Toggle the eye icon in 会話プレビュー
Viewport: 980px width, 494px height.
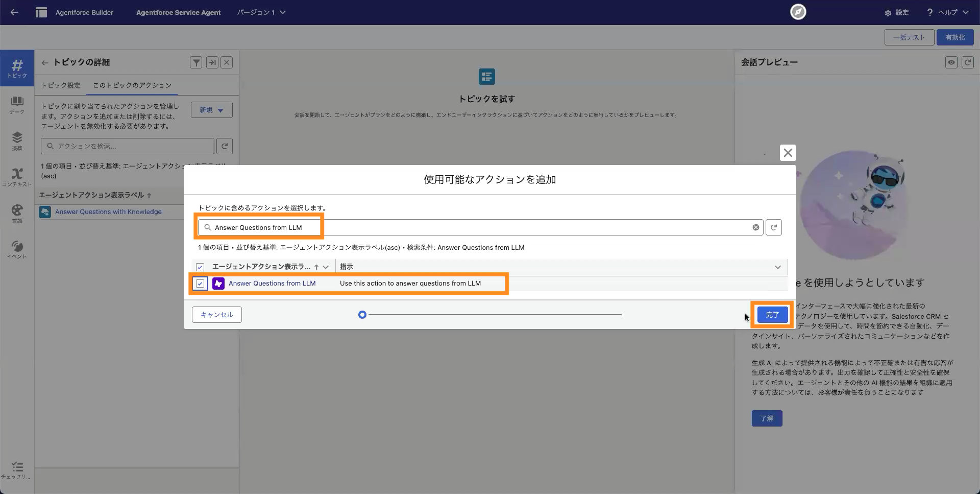pos(951,62)
